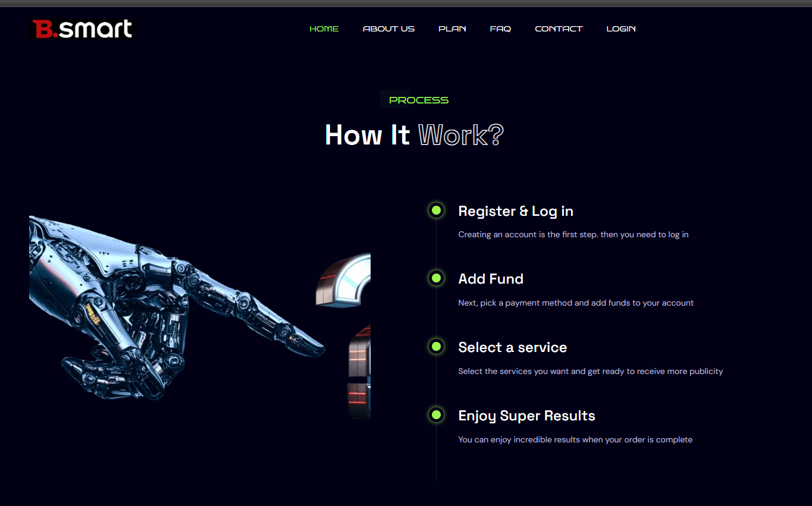812x506 pixels.
Task: Click the green dot beside Add Fund
Action: [x=436, y=278]
